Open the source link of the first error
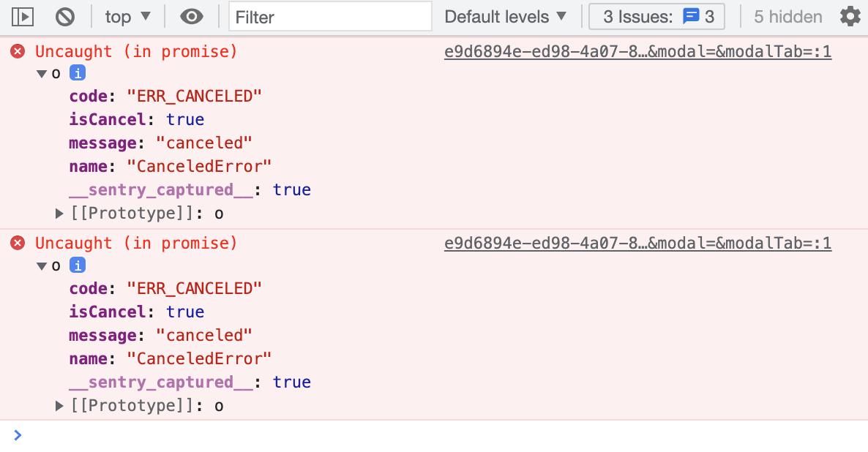Screen dimensions: 868x452 pyautogui.click(x=637, y=51)
